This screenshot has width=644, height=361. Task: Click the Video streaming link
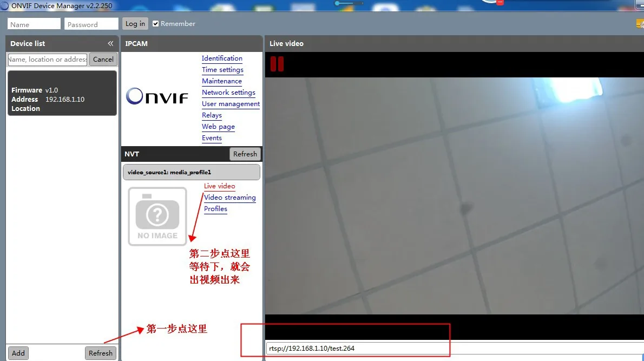(229, 198)
